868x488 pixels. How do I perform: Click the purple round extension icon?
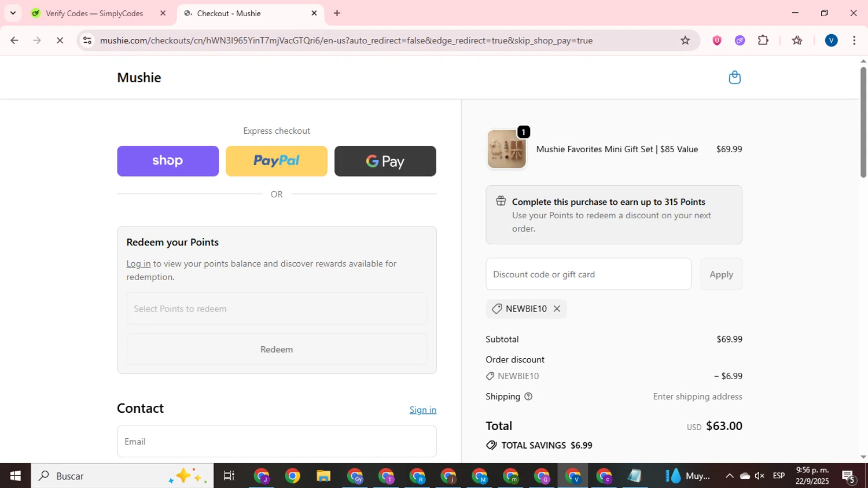click(x=740, y=41)
